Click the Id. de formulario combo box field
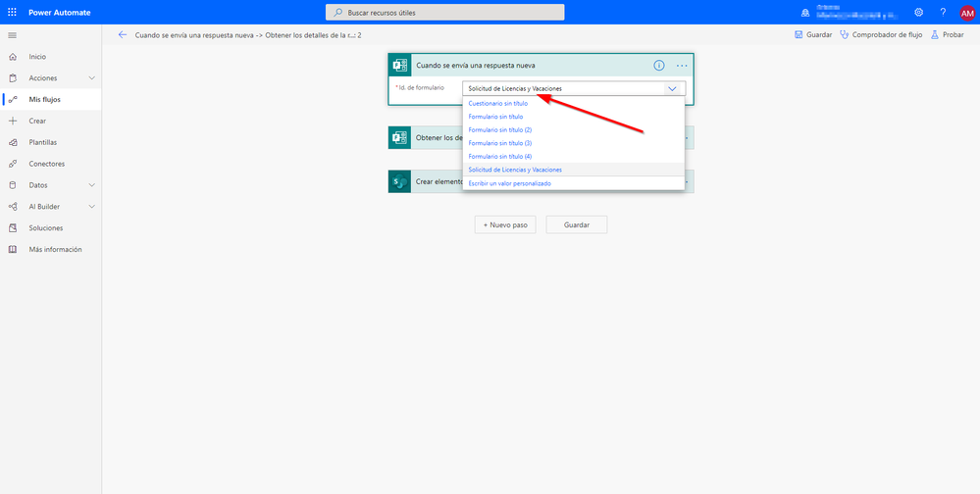The width and height of the screenshot is (980, 494). coord(574,88)
